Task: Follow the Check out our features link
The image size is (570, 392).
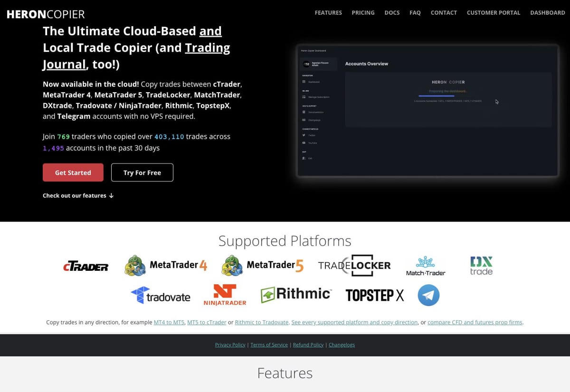Action: coord(78,195)
